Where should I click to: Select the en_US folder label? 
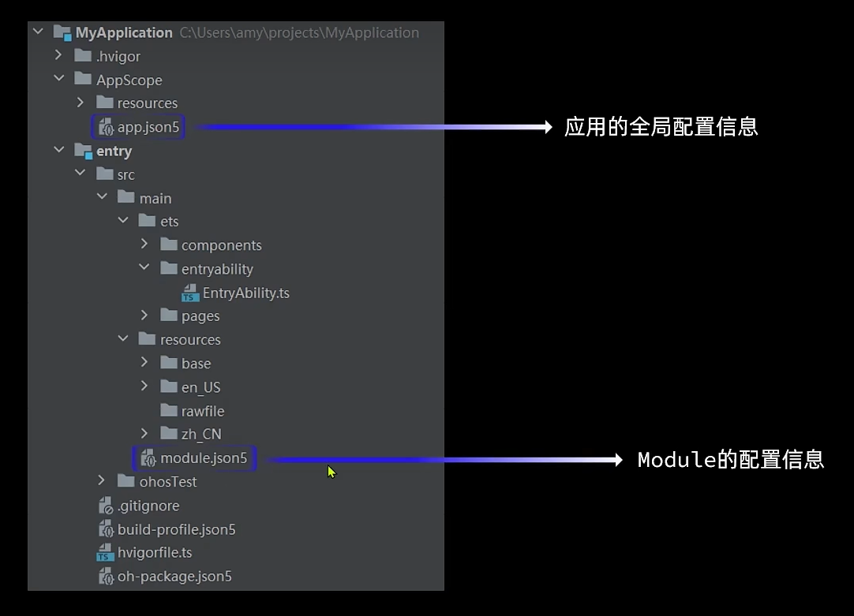click(200, 387)
